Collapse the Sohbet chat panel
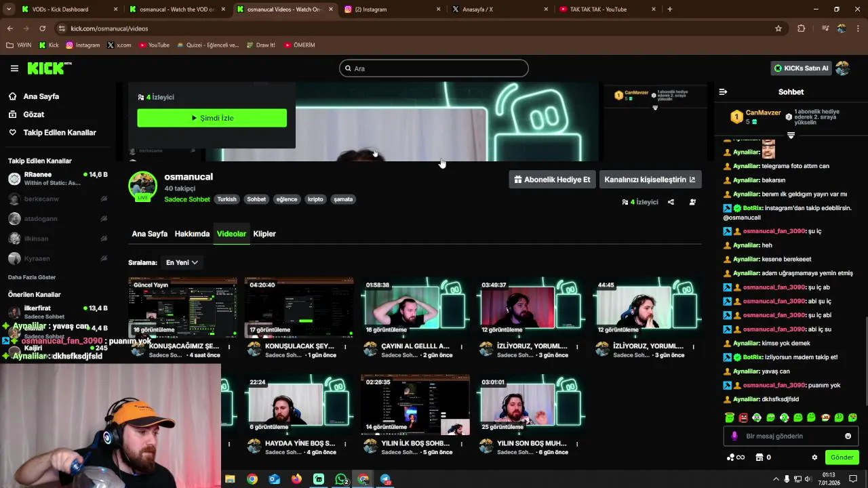 coord(723,91)
